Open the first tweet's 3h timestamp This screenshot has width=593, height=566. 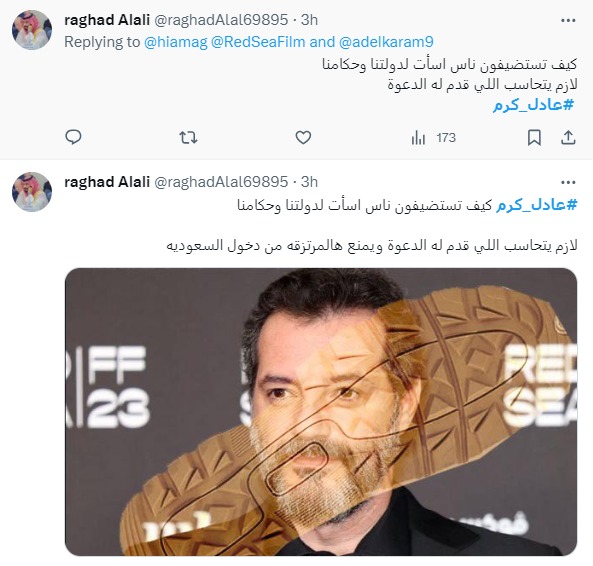(x=309, y=20)
